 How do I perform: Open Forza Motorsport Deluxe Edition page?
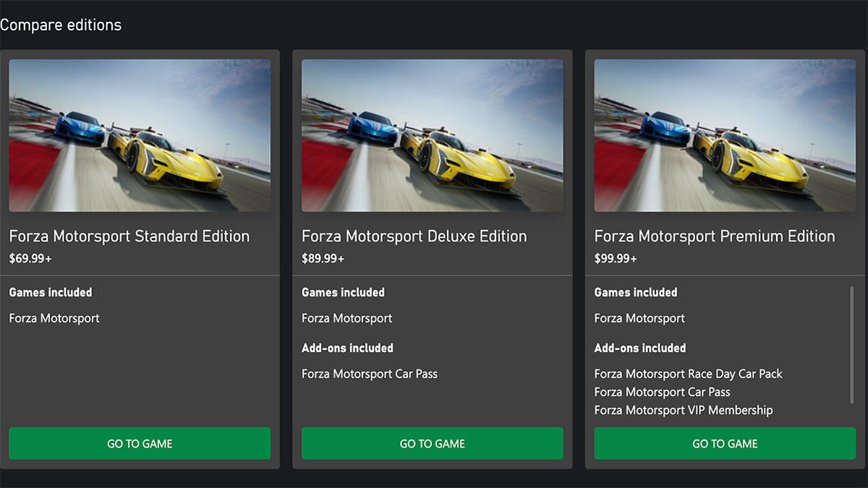(x=413, y=236)
